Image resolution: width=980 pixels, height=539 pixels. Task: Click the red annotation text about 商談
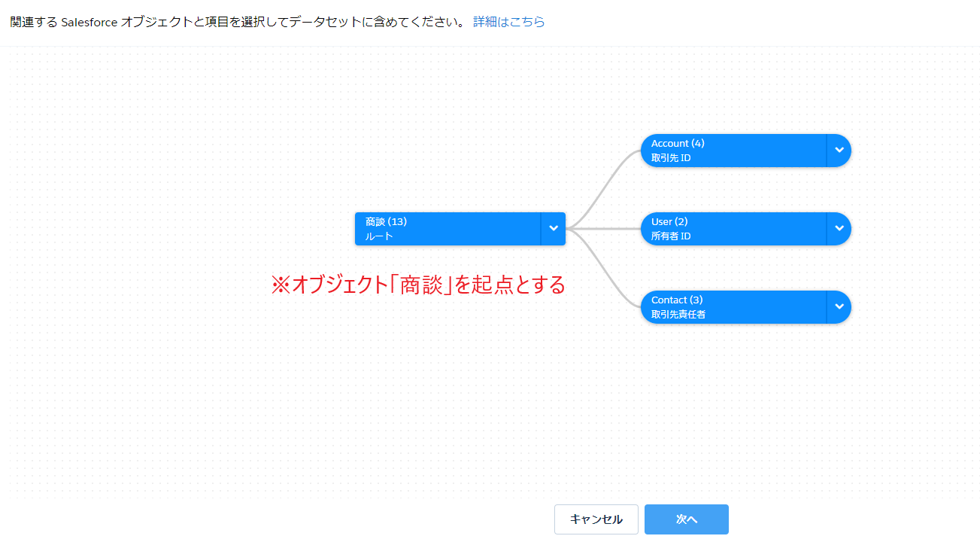pos(417,285)
